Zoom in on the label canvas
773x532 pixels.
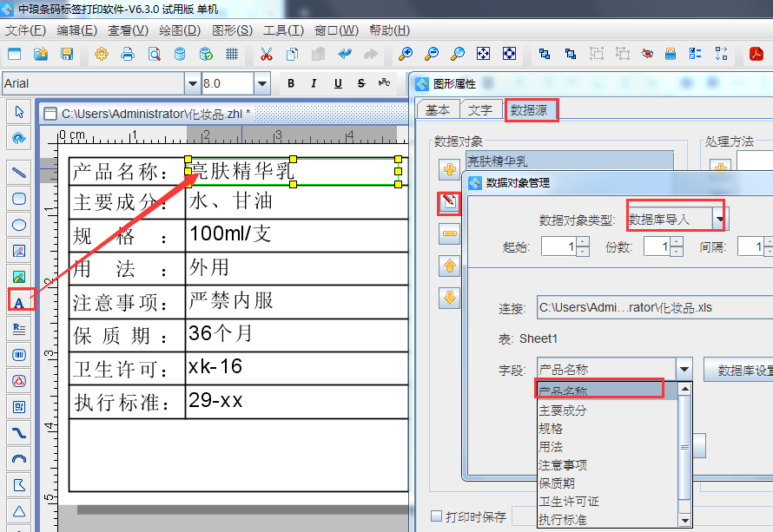404,53
